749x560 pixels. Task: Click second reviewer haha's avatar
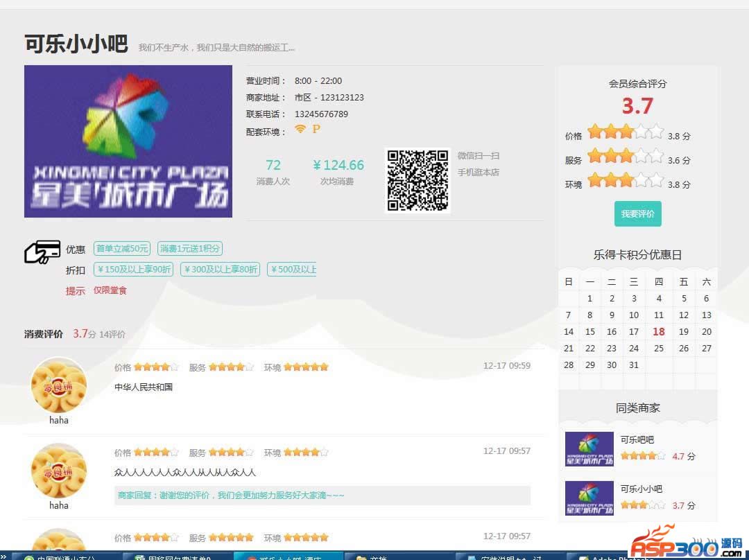(x=59, y=471)
